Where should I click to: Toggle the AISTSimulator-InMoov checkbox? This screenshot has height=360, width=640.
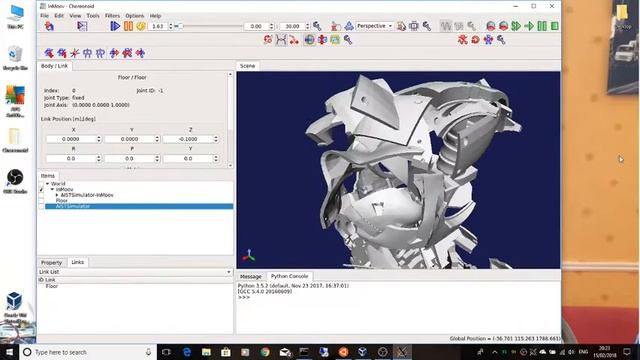pyautogui.click(x=41, y=195)
